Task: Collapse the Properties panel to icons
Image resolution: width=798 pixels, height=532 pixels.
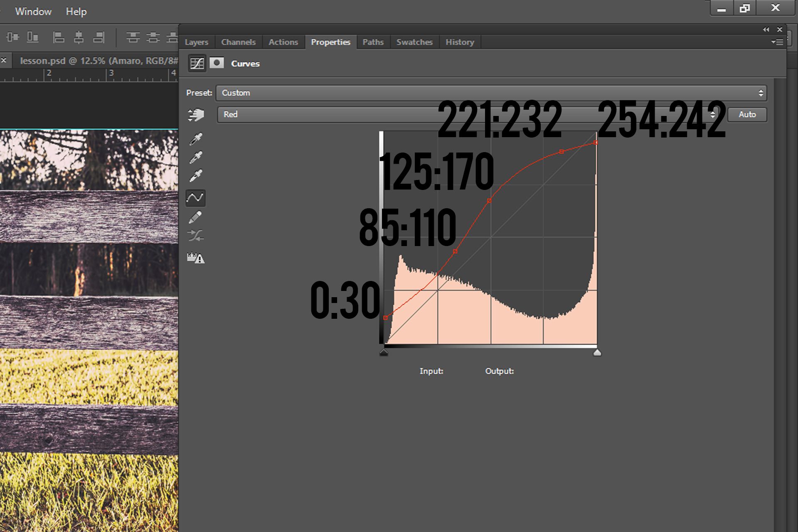Action: click(x=766, y=29)
